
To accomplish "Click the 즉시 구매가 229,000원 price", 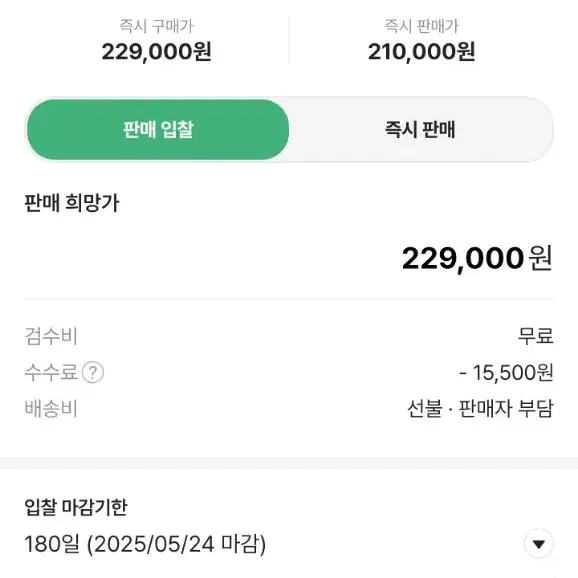I will [x=156, y=51].
